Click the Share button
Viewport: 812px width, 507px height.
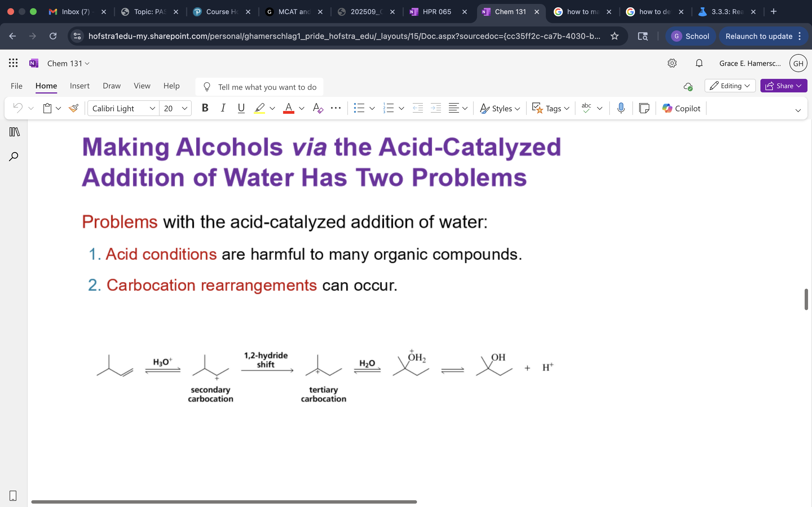point(784,86)
